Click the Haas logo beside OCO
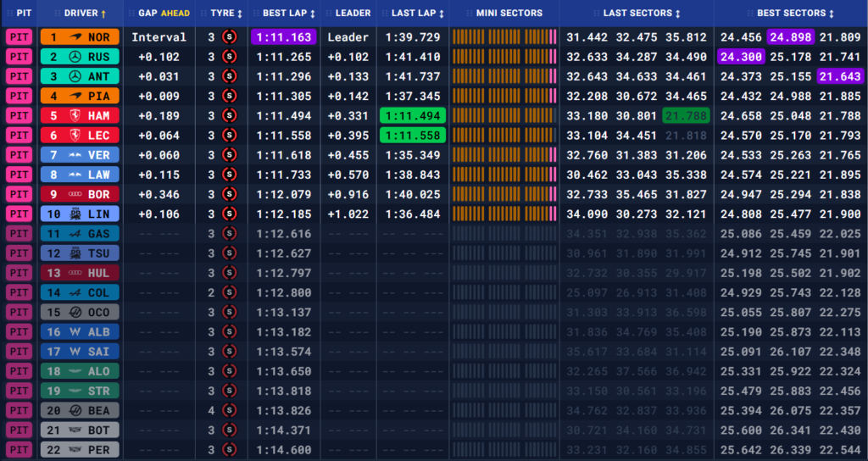 [x=75, y=312]
